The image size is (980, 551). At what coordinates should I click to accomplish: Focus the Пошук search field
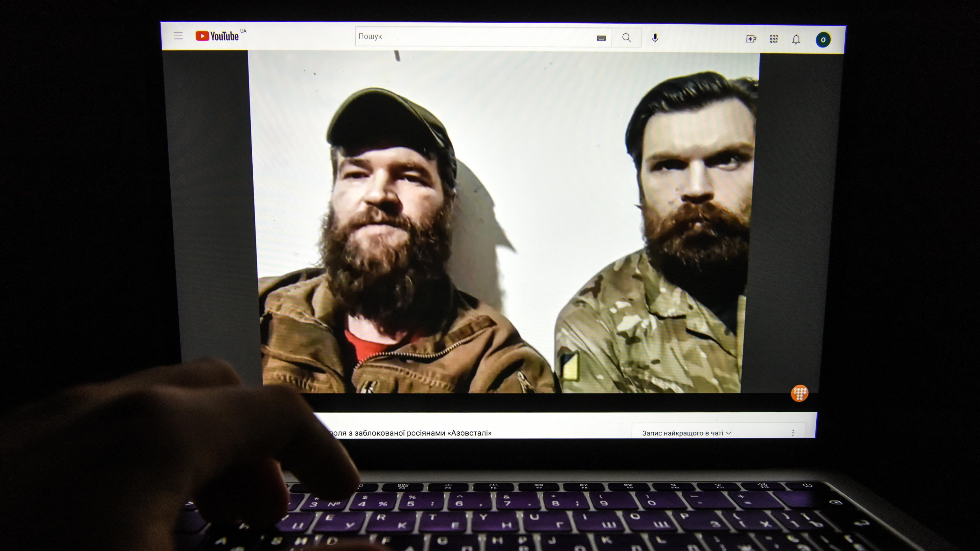tap(476, 37)
